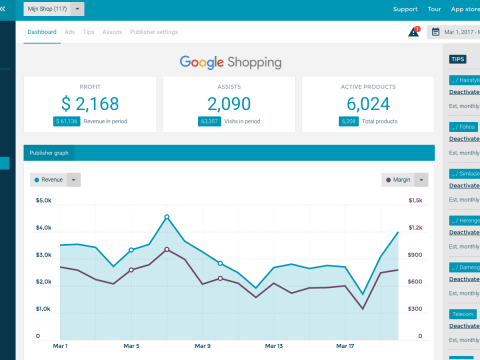
Task: Click the TIPS panel label
Action: coord(458,59)
